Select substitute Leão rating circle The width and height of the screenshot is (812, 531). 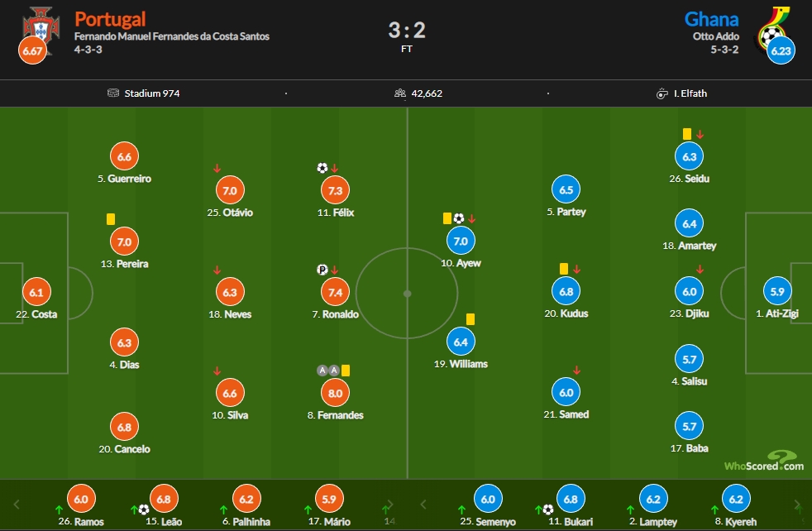click(x=164, y=499)
